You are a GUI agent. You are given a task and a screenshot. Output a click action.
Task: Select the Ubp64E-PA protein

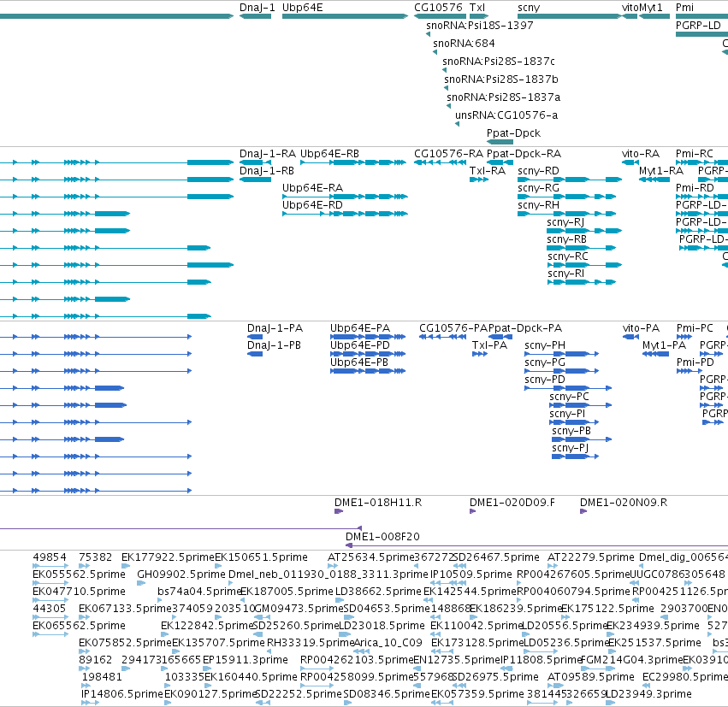coord(368,337)
